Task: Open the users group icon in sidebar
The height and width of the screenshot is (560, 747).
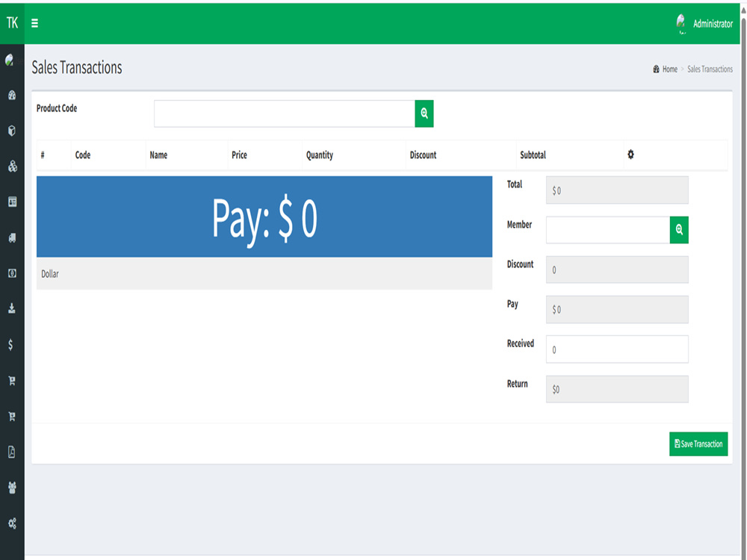Action: [x=12, y=487]
